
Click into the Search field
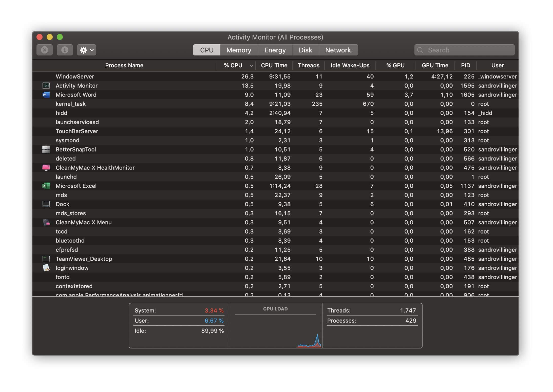coord(465,50)
